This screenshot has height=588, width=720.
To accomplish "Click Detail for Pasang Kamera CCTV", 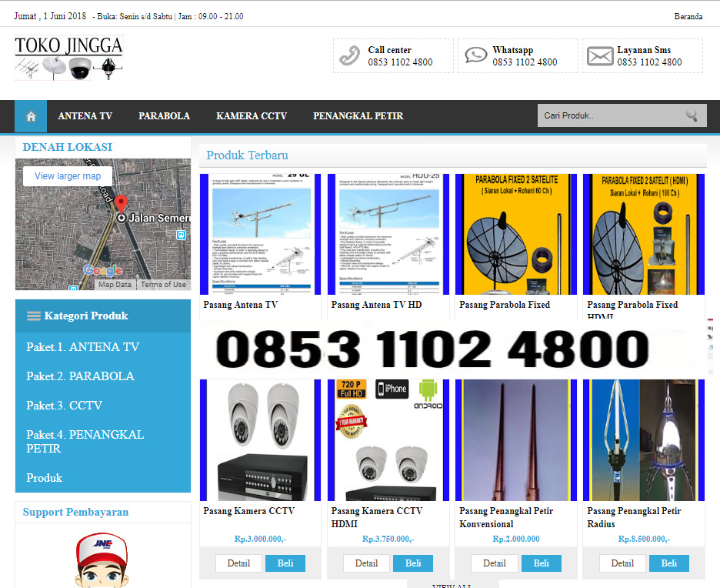I will pyautogui.click(x=238, y=563).
